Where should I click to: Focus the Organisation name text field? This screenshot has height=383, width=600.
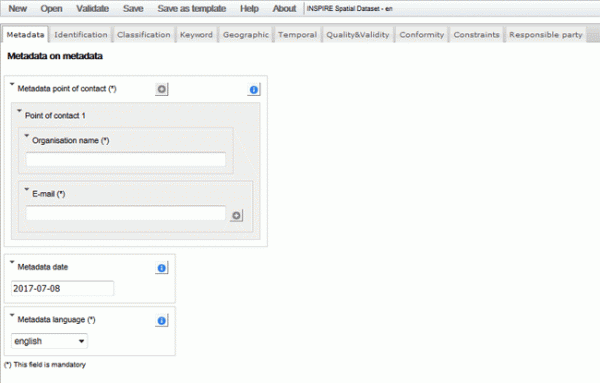pos(126,159)
